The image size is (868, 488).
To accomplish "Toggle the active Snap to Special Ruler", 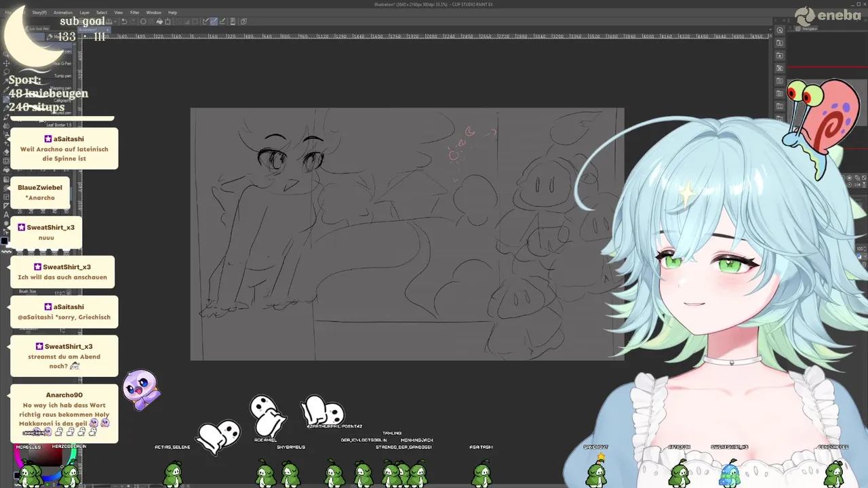I will (x=214, y=21).
